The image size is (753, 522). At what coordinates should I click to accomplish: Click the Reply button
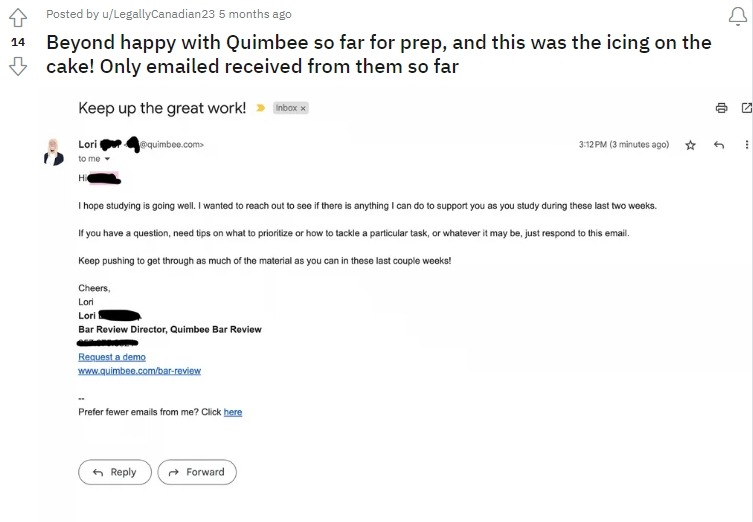point(115,472)
